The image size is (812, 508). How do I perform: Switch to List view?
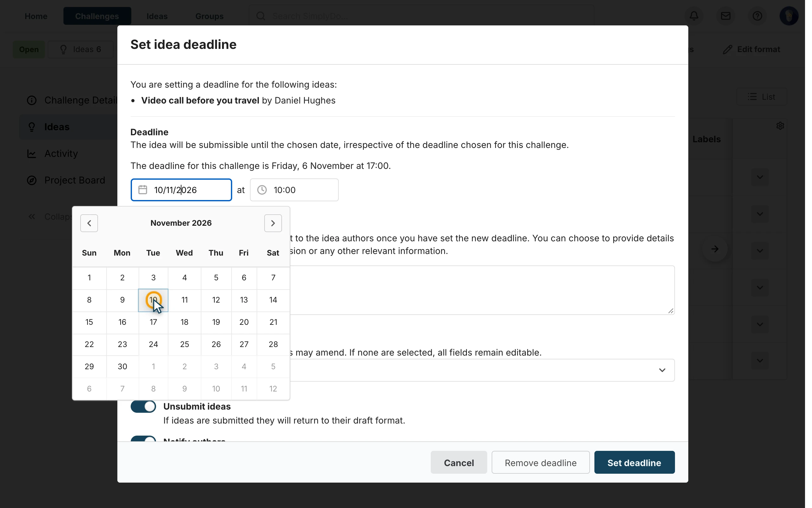[761, 97]
